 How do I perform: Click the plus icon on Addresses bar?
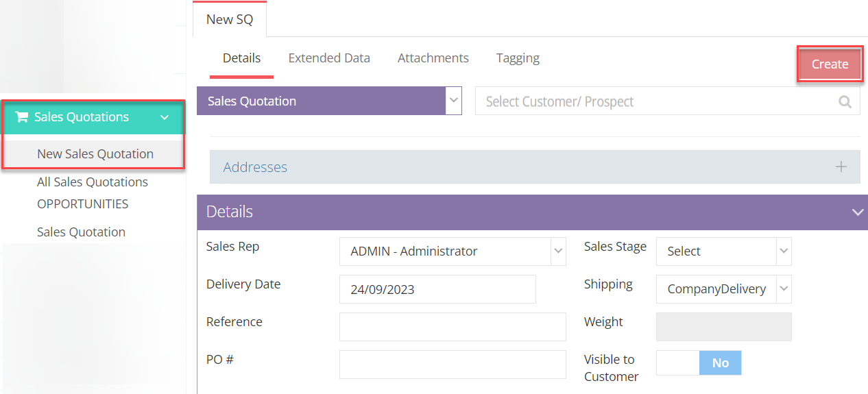tap(841, 167)
